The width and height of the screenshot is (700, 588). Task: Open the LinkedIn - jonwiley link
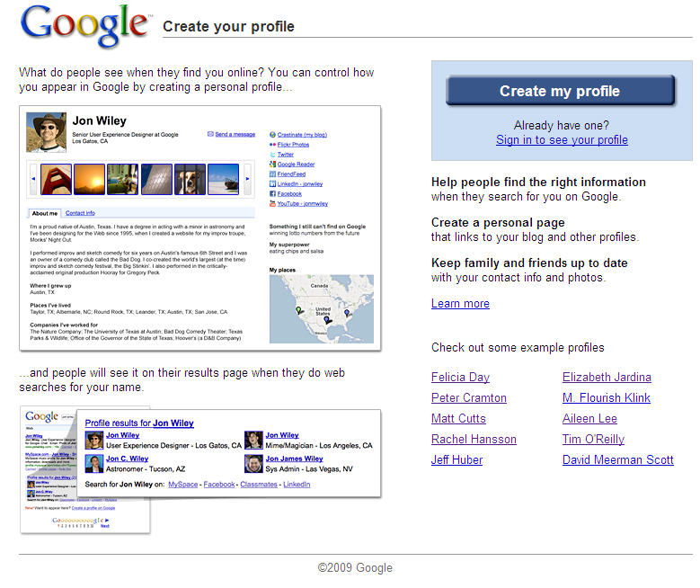[300, 183]
